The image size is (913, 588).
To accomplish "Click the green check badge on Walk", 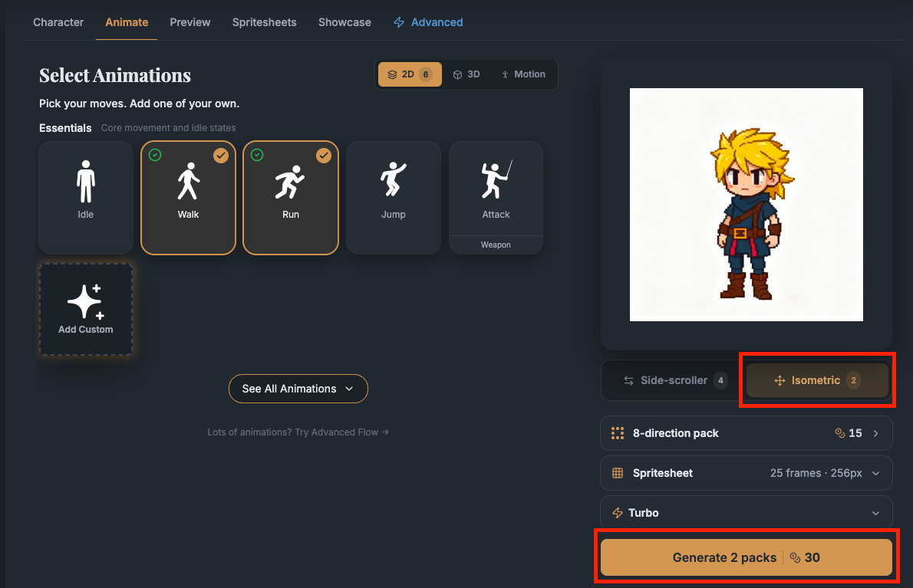I will coord(155,155).
